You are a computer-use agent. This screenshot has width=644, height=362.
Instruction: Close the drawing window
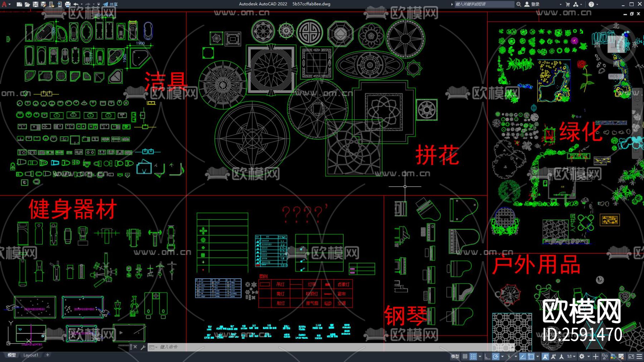coord(639,14)
